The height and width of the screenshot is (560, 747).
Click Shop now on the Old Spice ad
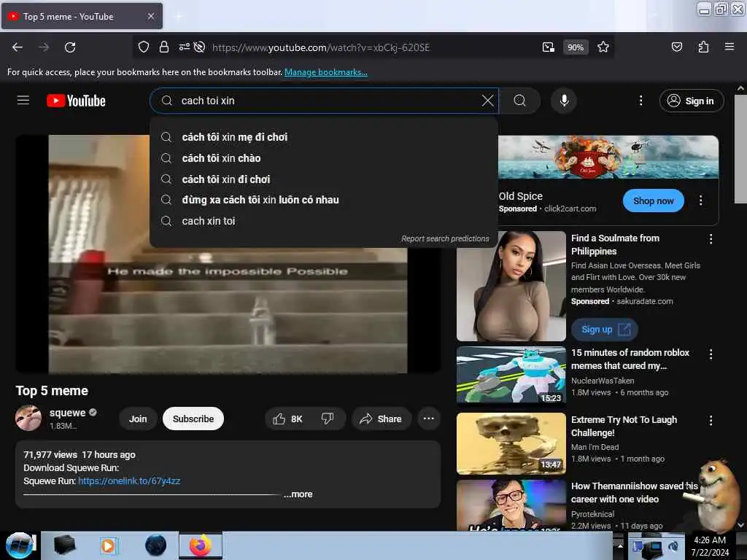tap(653, 201)
